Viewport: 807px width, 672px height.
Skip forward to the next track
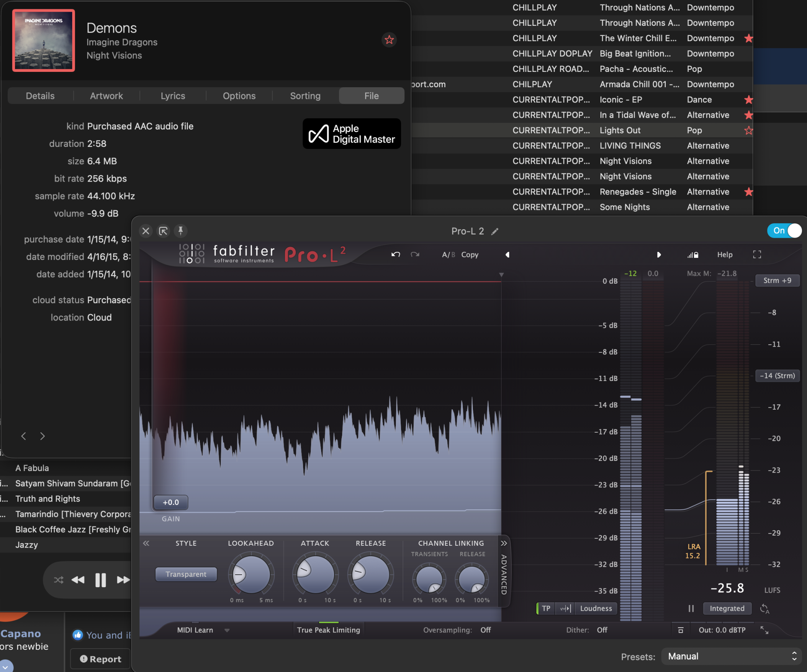(x=123, y=580)
